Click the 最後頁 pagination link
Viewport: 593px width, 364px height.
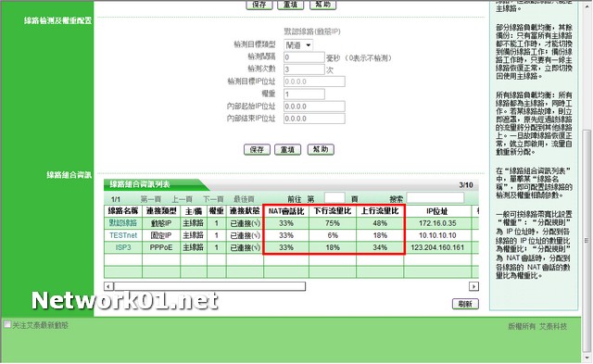point(244,199)
